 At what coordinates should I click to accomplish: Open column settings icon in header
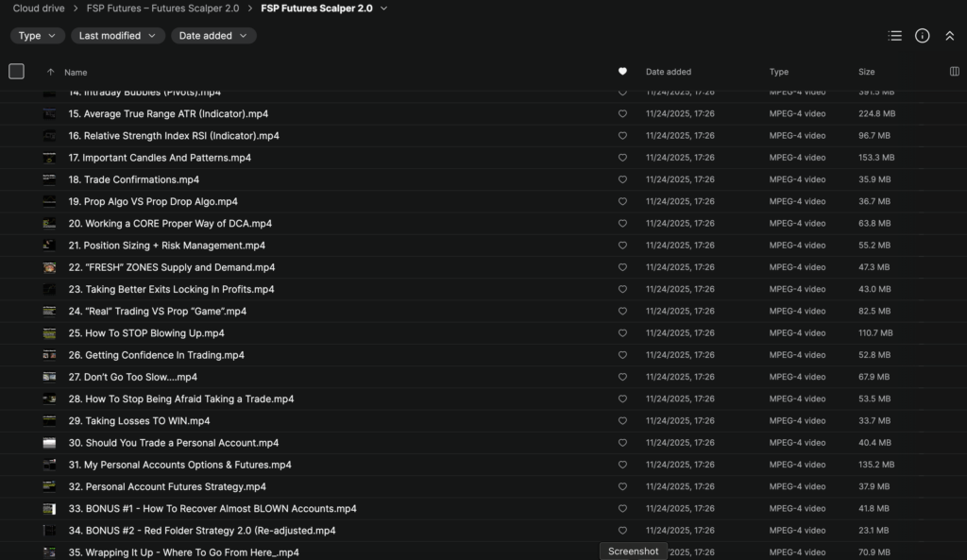coord(954,72)
